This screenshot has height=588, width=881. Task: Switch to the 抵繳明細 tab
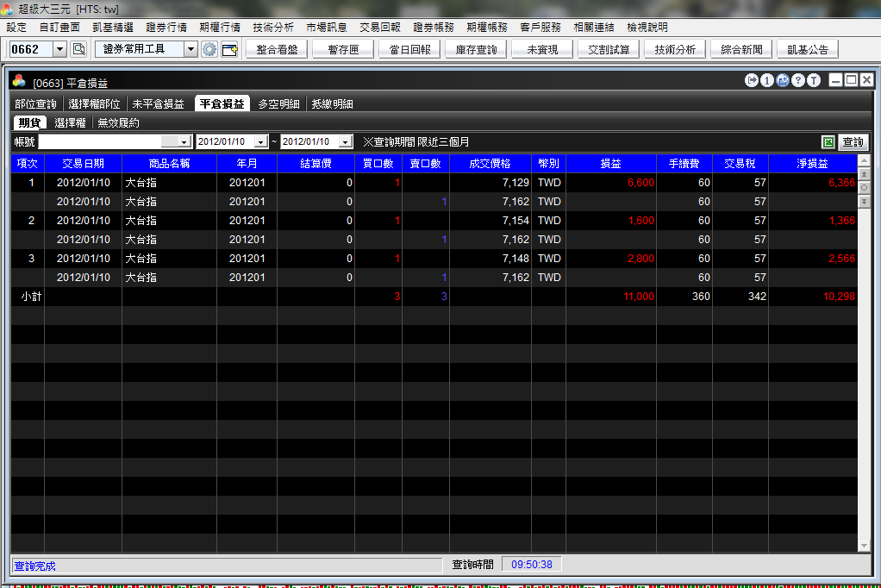click(333, 104)
